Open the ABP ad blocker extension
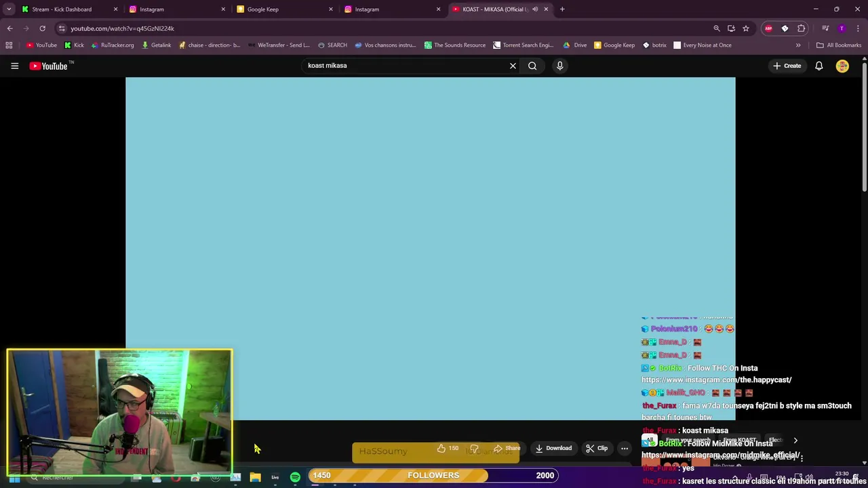This screenshot has width=868, height=488. (768, 28)
